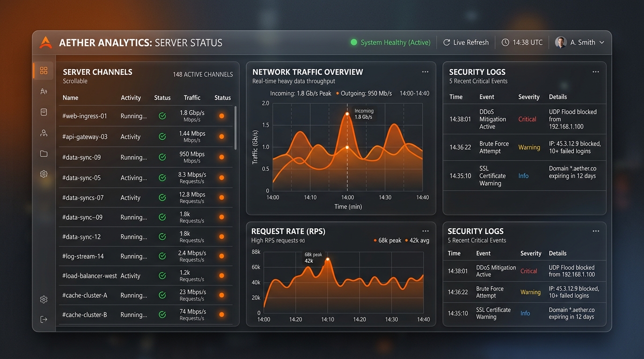
Task: Sort by the Traffic column header
Action: pos(192,98)
